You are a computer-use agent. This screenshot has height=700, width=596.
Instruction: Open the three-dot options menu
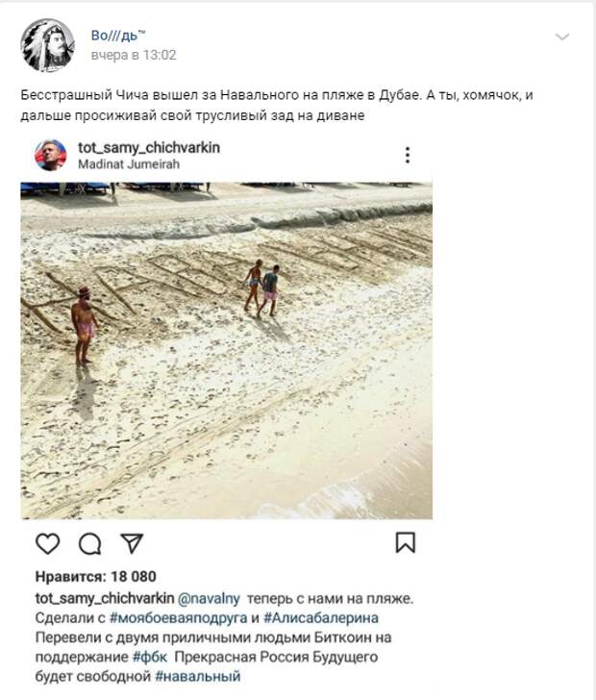(408, 155)
